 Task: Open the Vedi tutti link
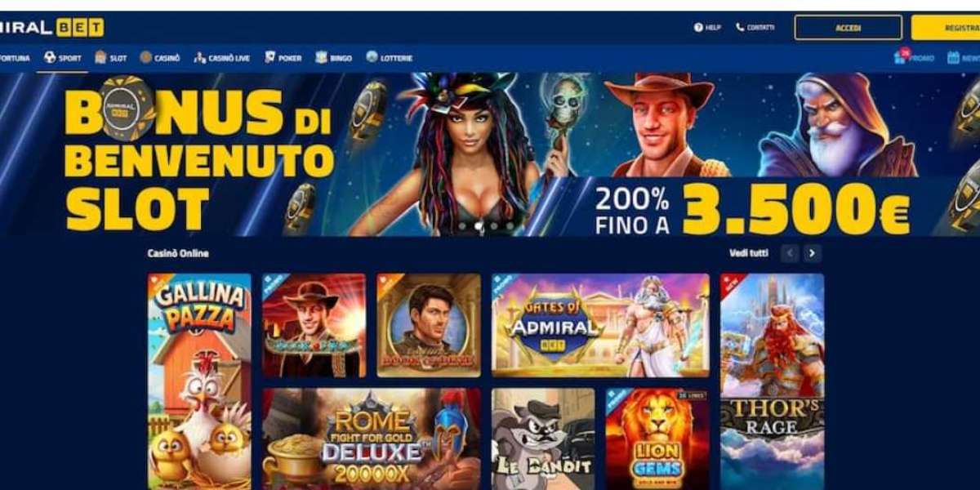[x=748, y=253]
